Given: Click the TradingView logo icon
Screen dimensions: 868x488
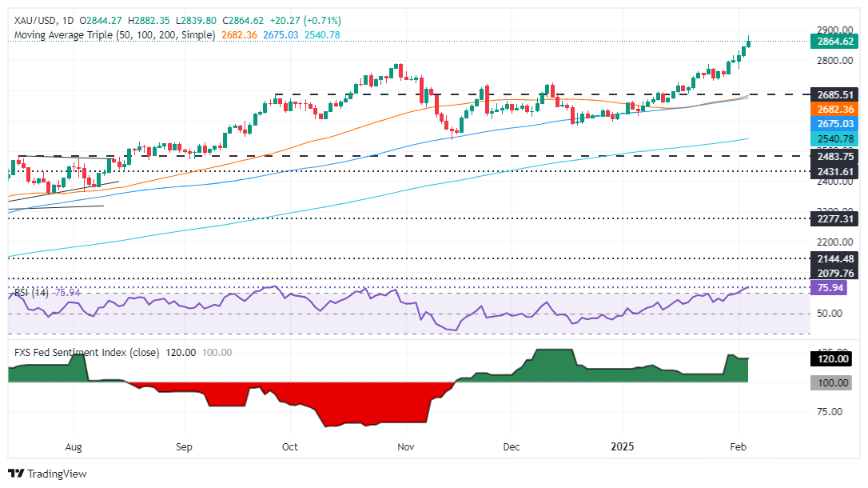Looking at the screenshot, I should pyautogui.click(x=14, y=474).
